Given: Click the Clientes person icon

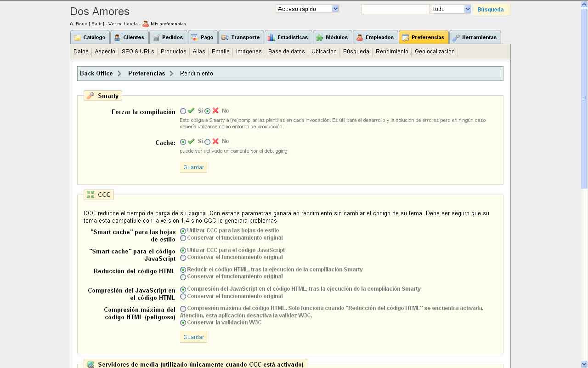Looking at the screenshot, I should click(117, 38).
